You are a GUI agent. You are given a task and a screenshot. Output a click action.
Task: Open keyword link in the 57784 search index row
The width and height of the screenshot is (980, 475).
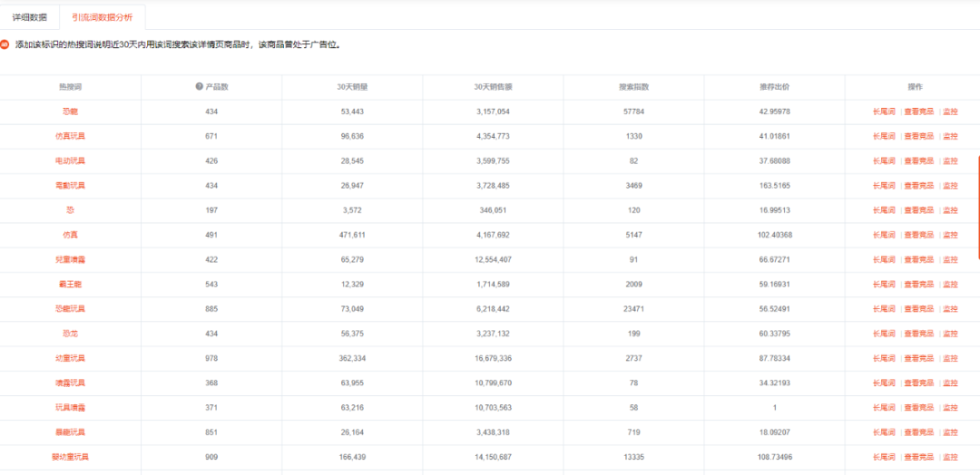click(x=70, y=111)
